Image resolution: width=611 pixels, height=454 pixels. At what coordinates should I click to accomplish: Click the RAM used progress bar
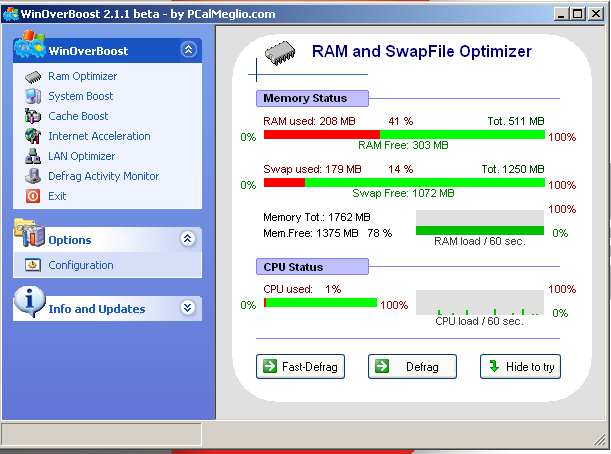404,135
